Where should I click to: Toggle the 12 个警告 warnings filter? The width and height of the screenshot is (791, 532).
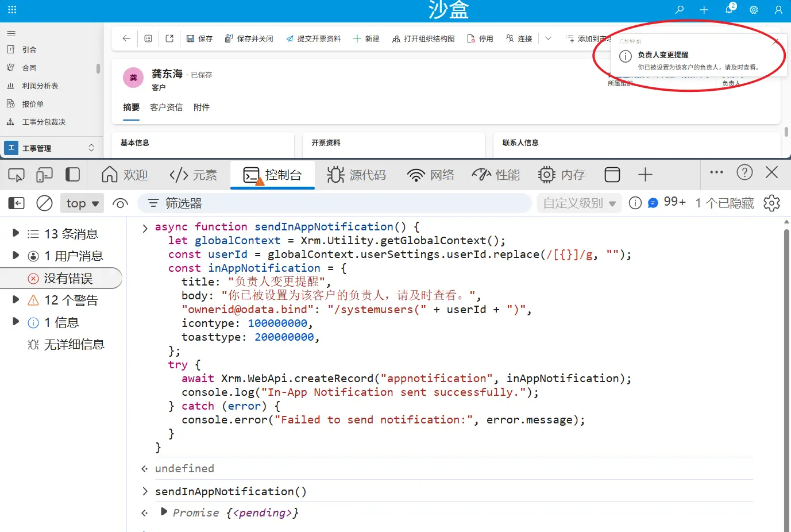pyautogui.click(x=67, y=300)
